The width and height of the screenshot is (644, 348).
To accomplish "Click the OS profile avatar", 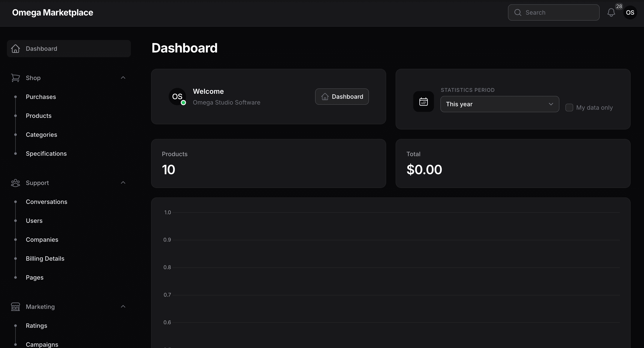I will pyautogui.click(x=630, y=12).
